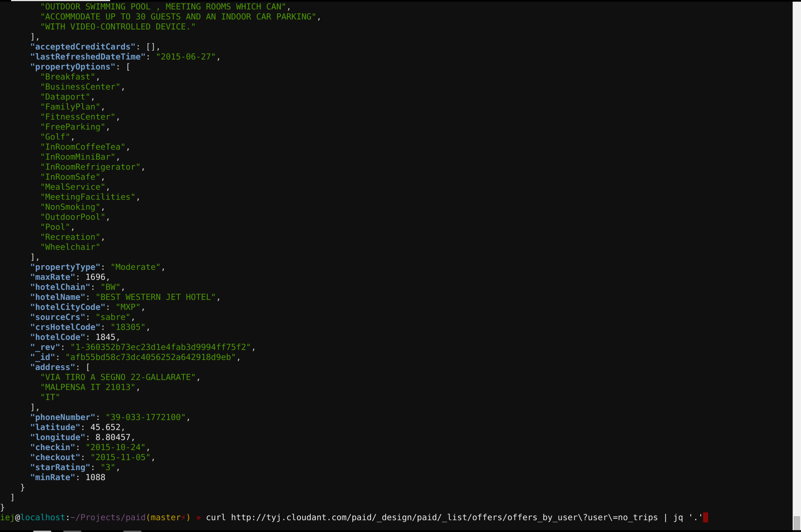Click the checkin date 2015-10-24
Screen dimensions: 801x532
(115, 447)
